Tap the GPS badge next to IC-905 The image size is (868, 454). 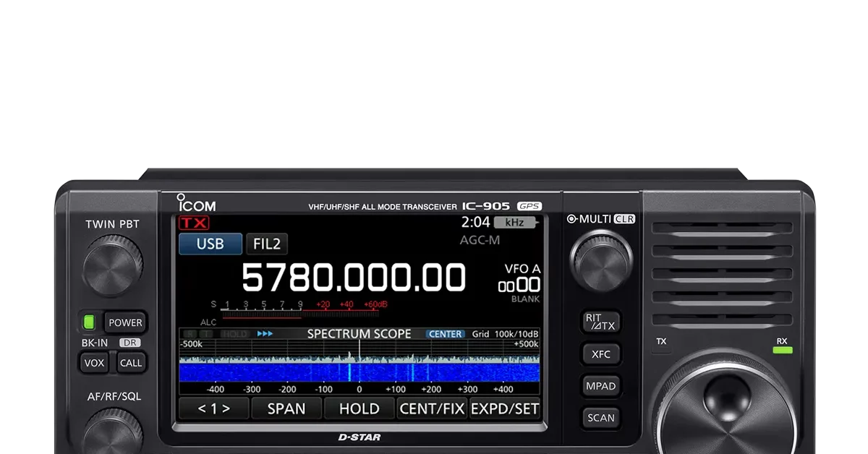point(529,206)
